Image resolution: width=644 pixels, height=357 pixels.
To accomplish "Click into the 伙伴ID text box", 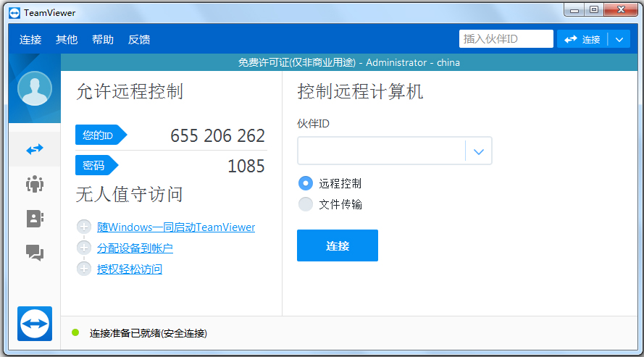I will tap(382, 151).
